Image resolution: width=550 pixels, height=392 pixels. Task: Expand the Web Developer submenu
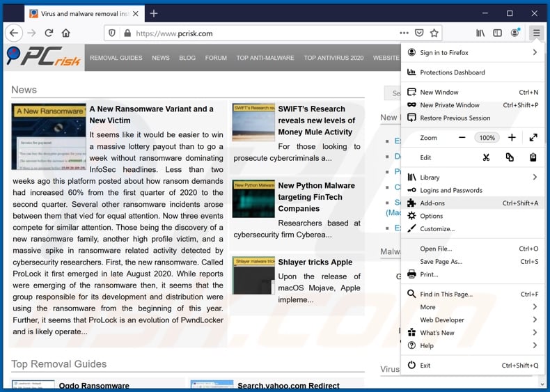[x=473, y=320]
